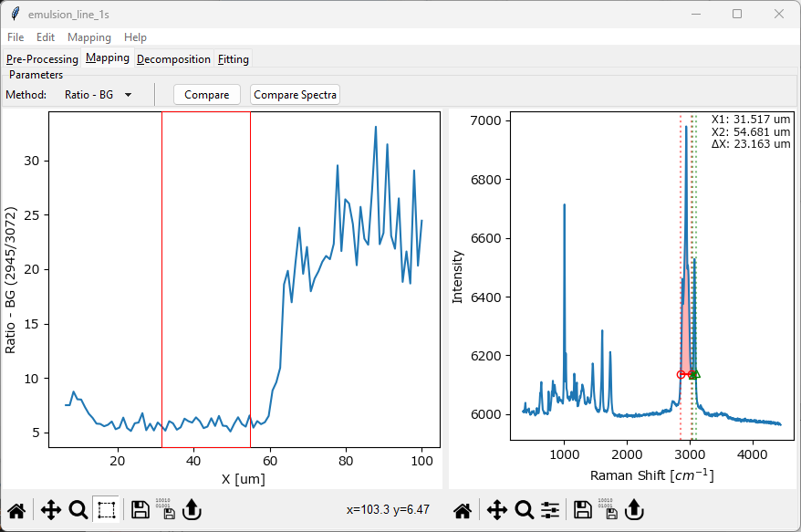Switch to the Decomposition tab
Viewport: 801px width, 532px height.
click(x=173, y=59)
